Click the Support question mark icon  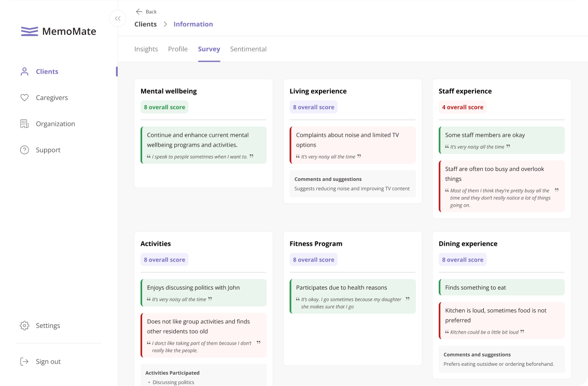pos(24,150)
